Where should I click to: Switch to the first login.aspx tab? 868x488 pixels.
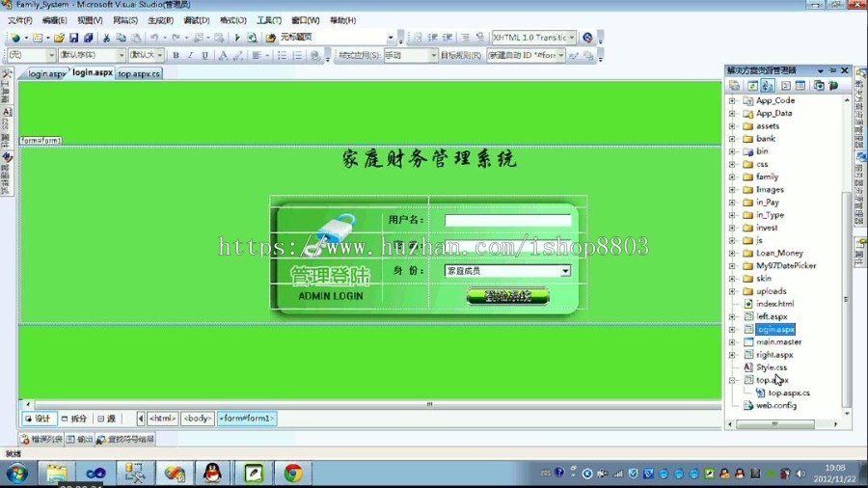[x=46, y=73]
